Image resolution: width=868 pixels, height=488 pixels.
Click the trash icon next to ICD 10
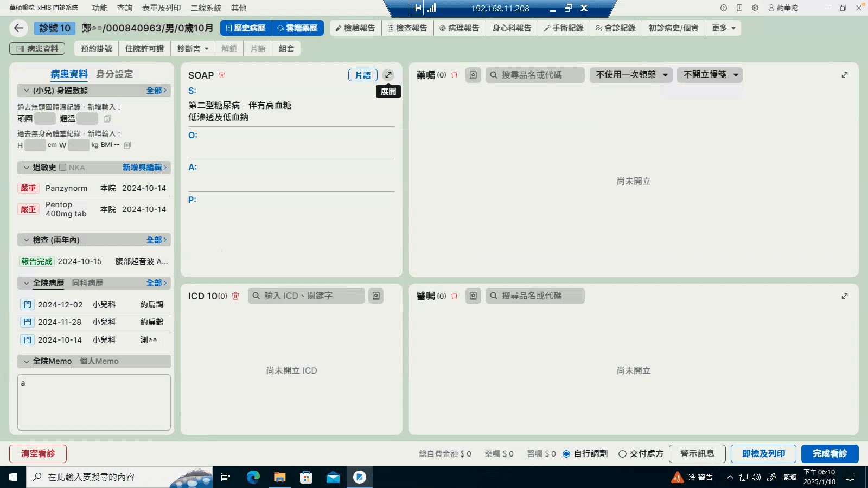pos(235,296)
